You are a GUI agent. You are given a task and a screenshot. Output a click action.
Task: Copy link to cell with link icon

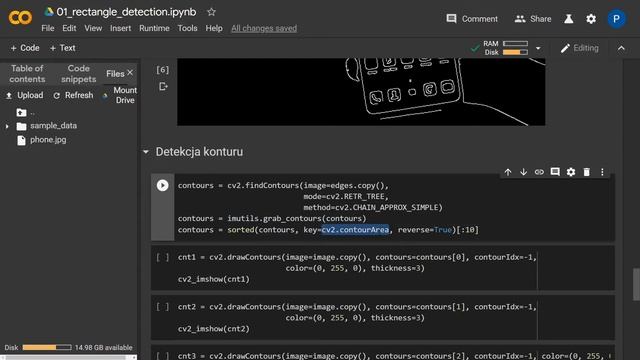(x=539, y=172)
